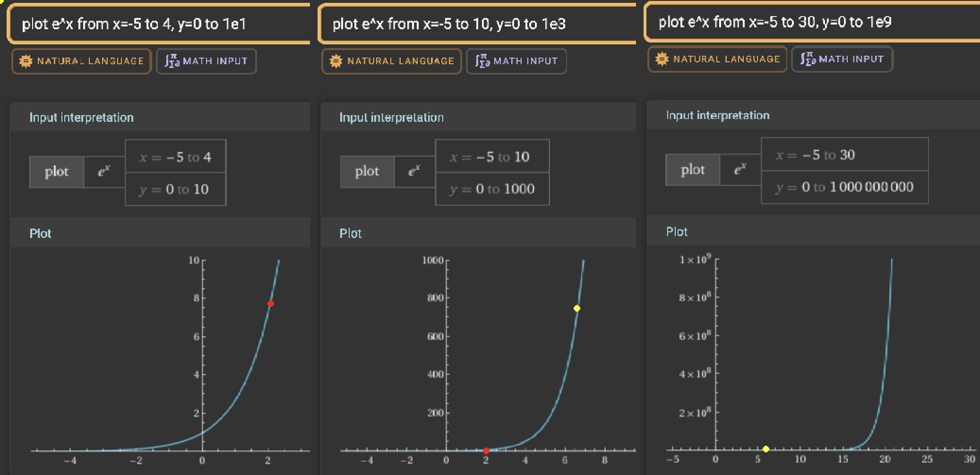
Task: Switch to Natural Language mode under the 1e3 query
Action: tap(391, 61)
